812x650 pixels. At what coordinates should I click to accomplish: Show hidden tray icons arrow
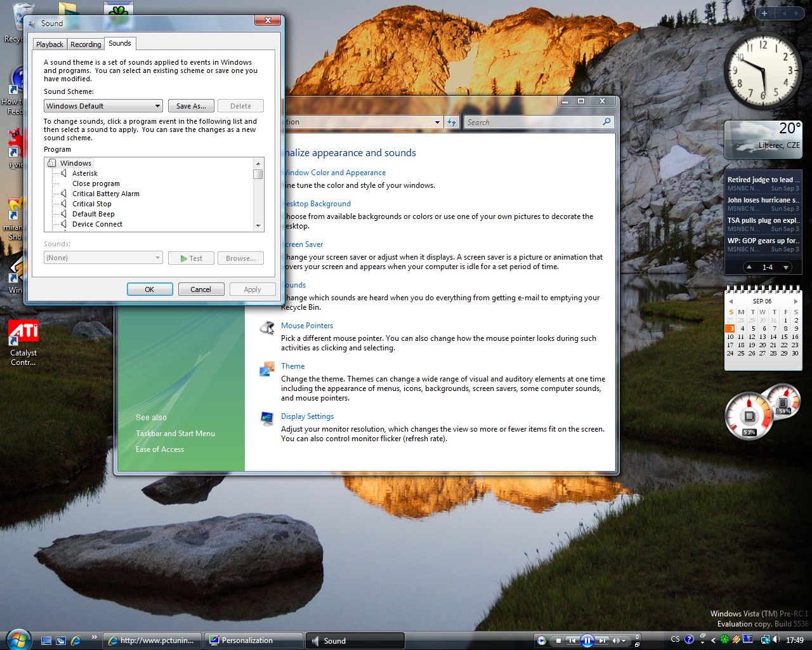coord(713,640)
